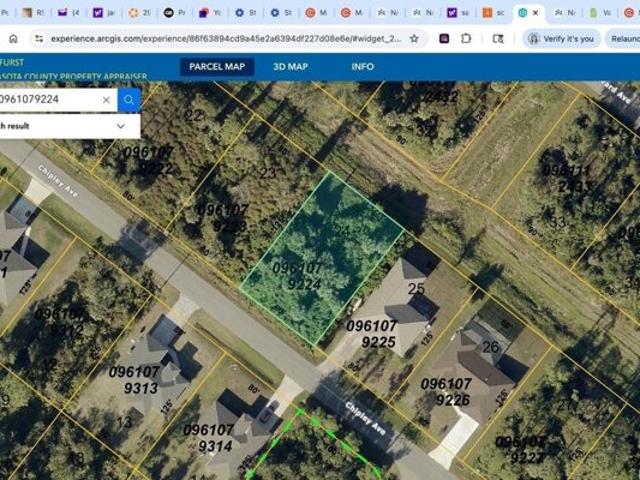Open the browser extensions puzzle icon
Screen dimensions: 640x480
point(467,38)
